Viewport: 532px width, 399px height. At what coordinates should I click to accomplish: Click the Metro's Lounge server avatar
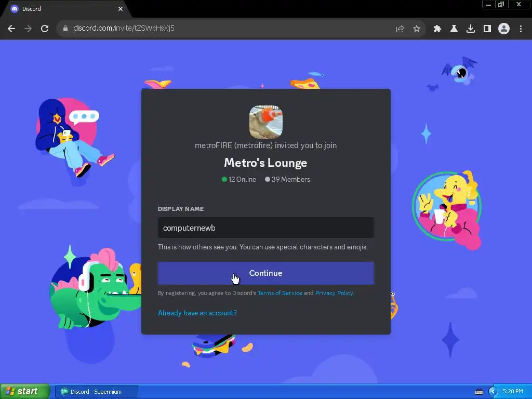coord(265,122)
